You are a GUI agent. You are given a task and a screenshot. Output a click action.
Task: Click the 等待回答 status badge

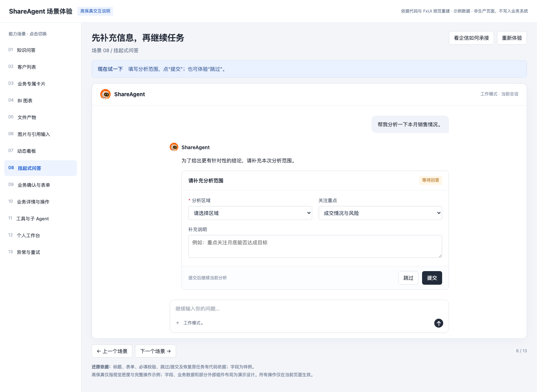pos(431,180)
